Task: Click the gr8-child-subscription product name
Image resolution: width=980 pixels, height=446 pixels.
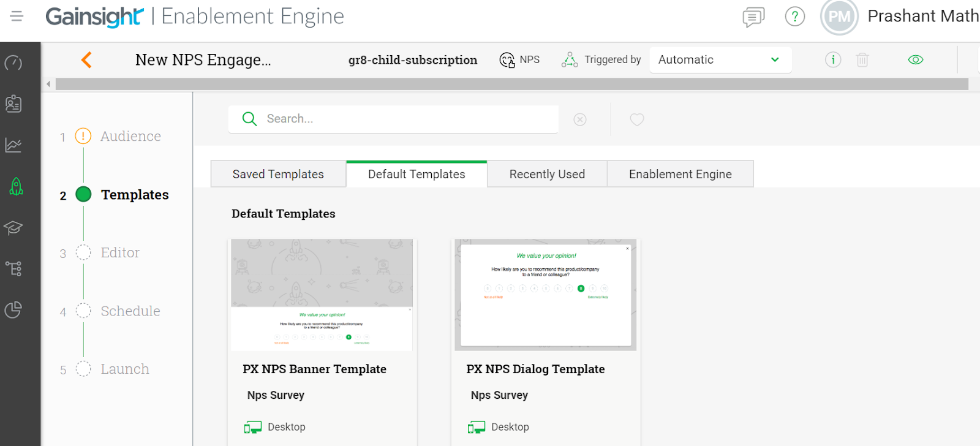Action: point(413,60)
